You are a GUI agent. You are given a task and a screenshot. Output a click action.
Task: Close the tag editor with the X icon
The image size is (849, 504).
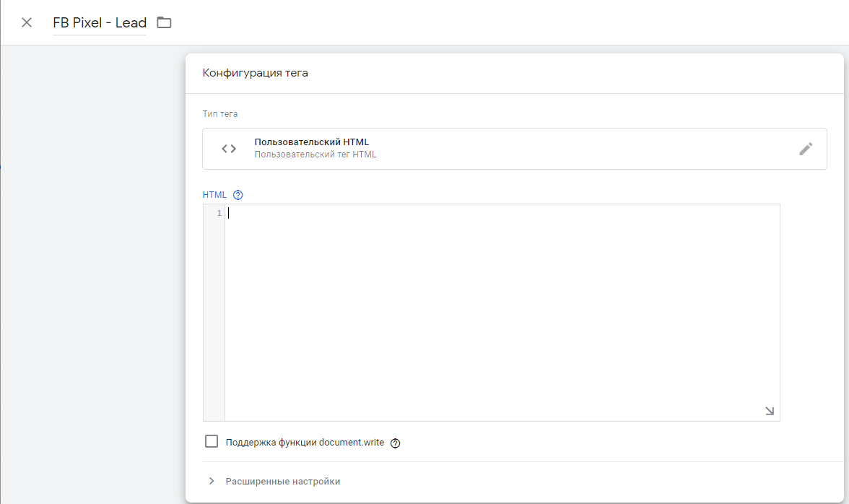pos(27,22)
